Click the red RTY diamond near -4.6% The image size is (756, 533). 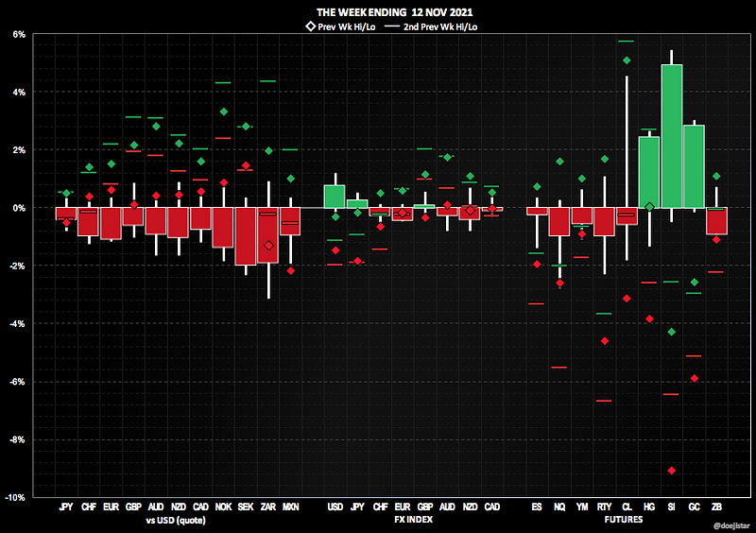click(x=605, y=341)
